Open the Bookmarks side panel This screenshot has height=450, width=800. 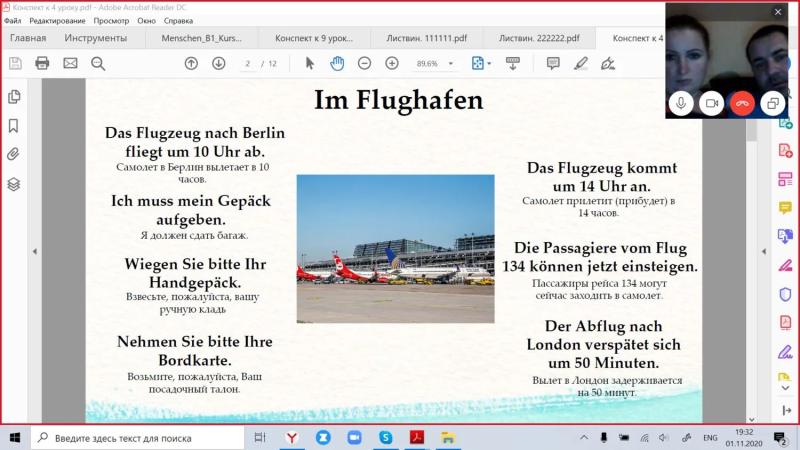14,126
